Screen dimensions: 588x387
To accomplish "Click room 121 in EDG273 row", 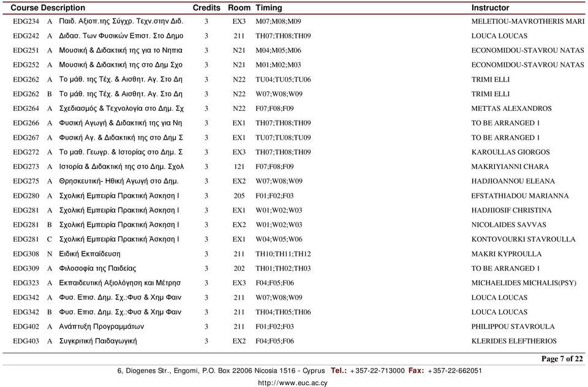I will 239,167.
